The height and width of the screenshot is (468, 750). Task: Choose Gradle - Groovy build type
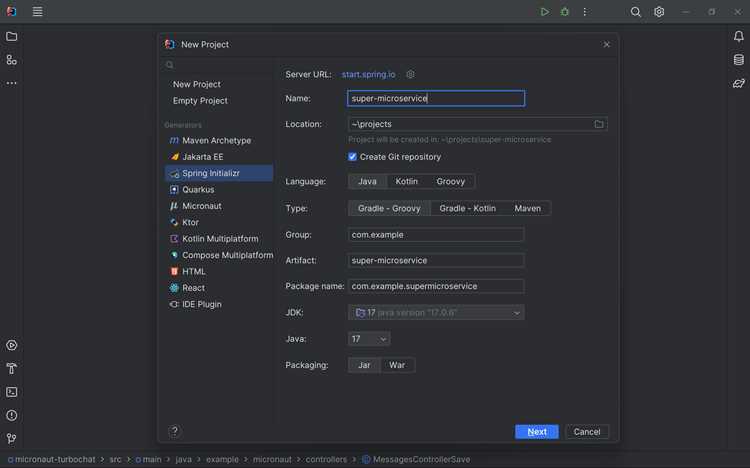(389, 208)
